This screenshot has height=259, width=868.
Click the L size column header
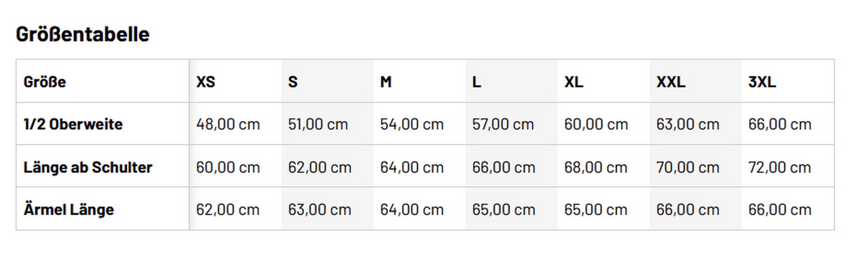coord(477,82)
